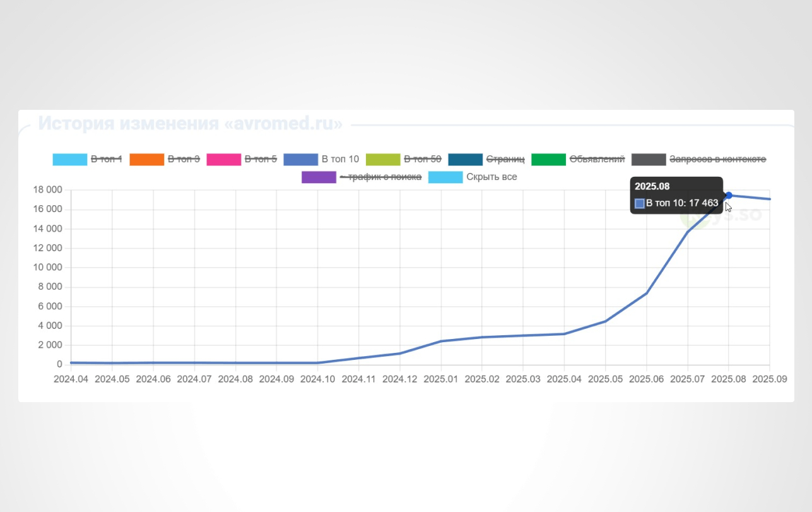
Task: Show the 'Объявлений' series
Action: click(x=597, y=159)
